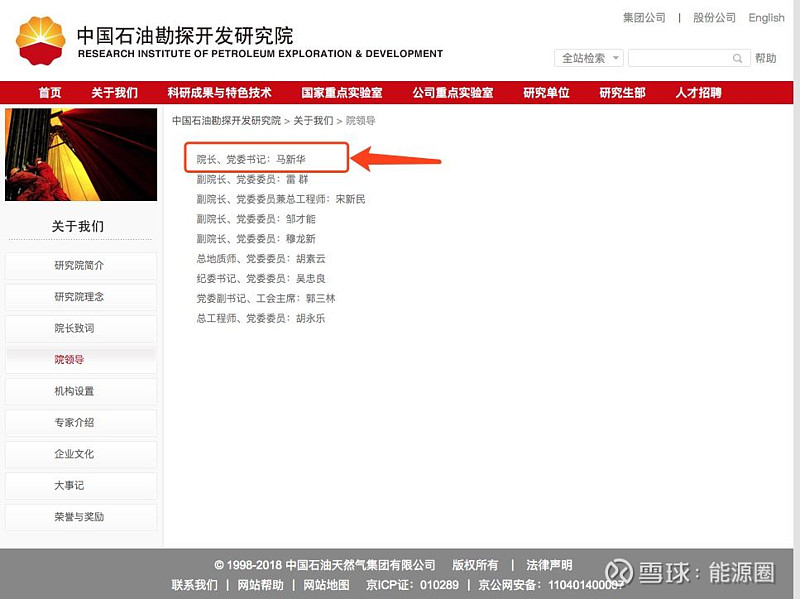The height and width of the screenshot is (599, 800).
Task: Click the 雪球能源圈 watermark icon
Action: click(x=620, y=570)
